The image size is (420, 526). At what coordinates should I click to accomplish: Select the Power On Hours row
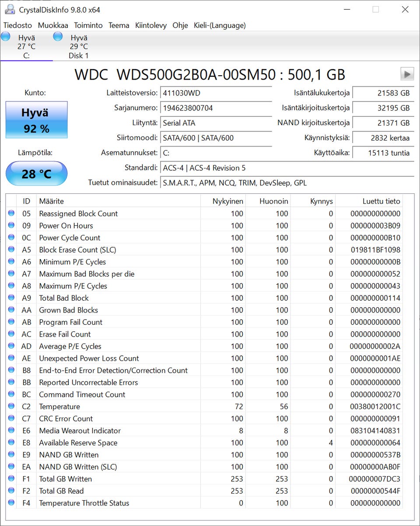tap(205, 225)
